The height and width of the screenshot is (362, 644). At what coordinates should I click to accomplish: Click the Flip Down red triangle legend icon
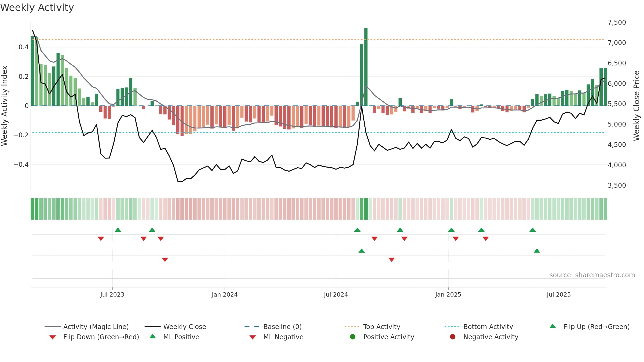pos(53,337)
